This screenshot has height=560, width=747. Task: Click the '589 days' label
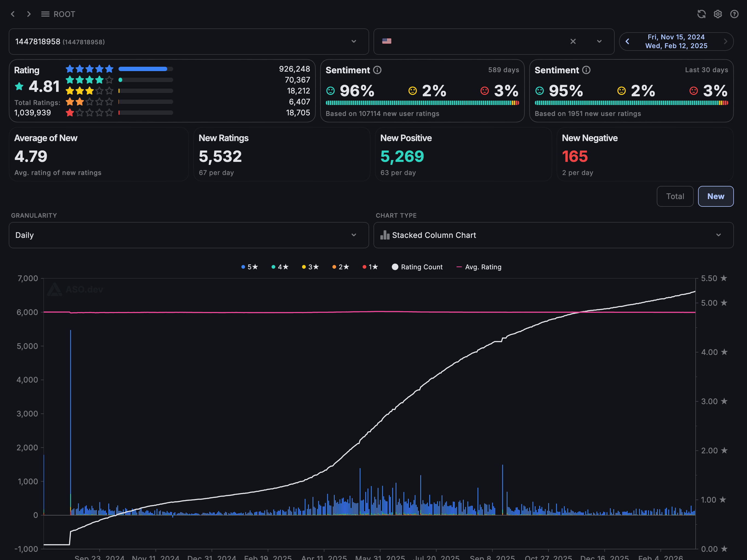pos(504,70)
